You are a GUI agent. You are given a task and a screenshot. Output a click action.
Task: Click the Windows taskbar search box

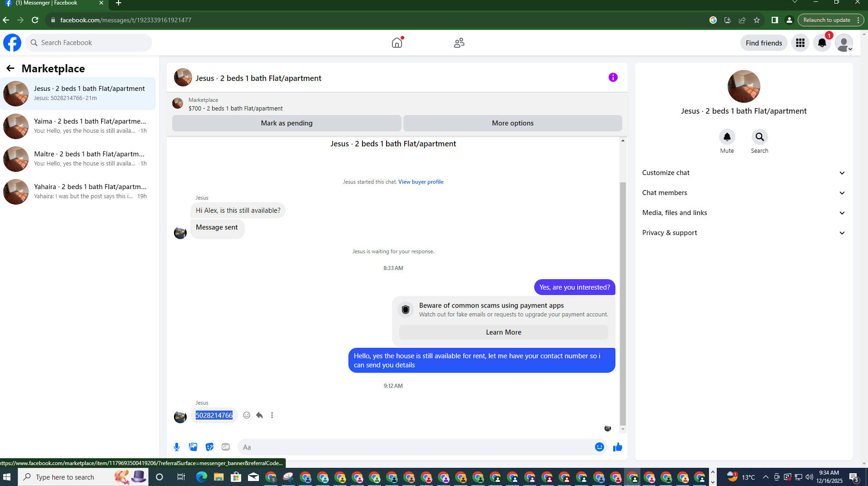click(x=83, y=477)
